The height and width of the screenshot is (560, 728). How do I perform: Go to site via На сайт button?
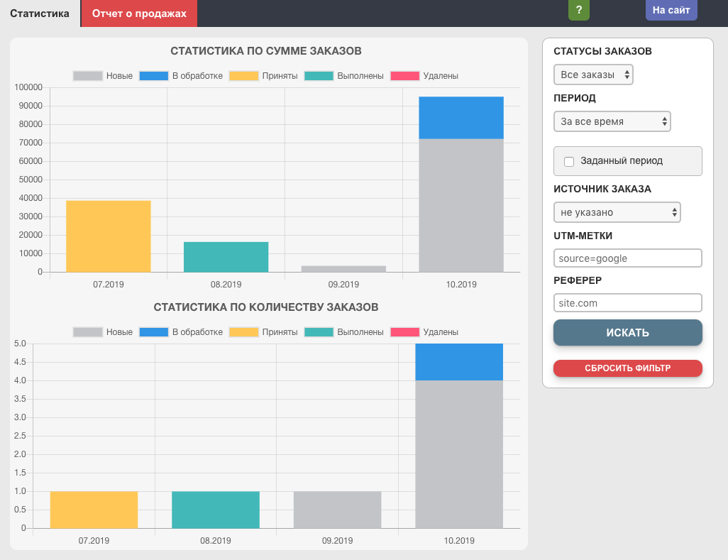point(671,10)
